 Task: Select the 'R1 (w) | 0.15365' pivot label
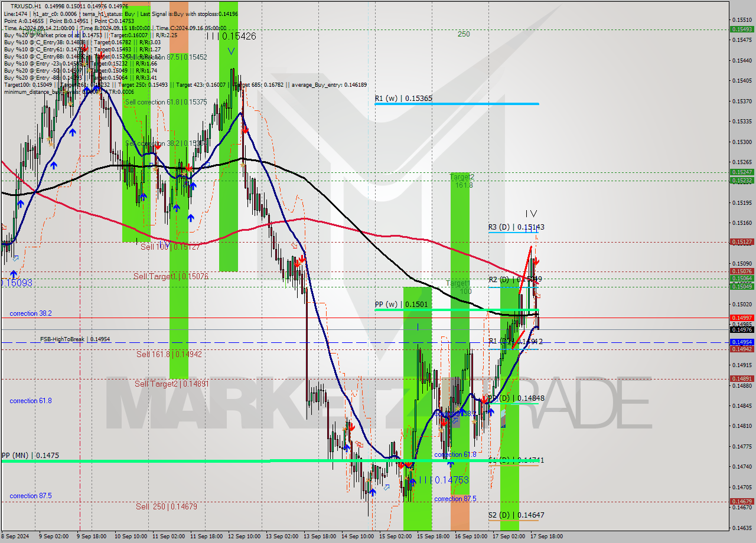[403, 98]
